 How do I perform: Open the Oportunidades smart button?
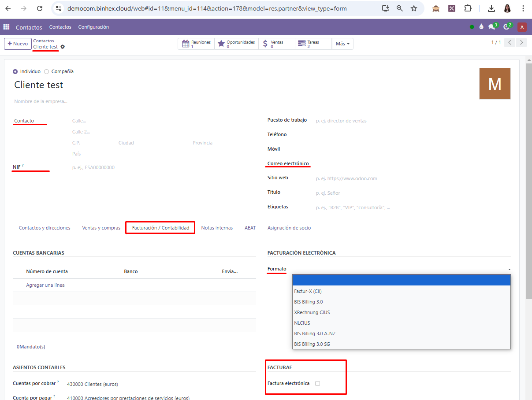[237, 44]
